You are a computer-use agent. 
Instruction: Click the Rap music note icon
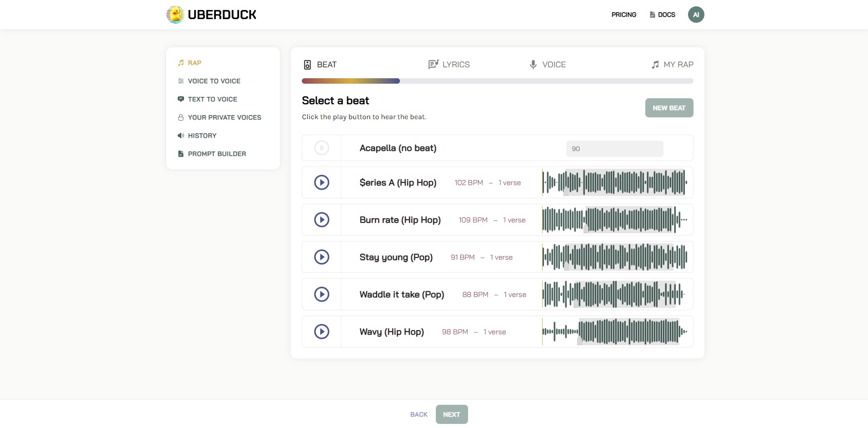coord(181,63)
